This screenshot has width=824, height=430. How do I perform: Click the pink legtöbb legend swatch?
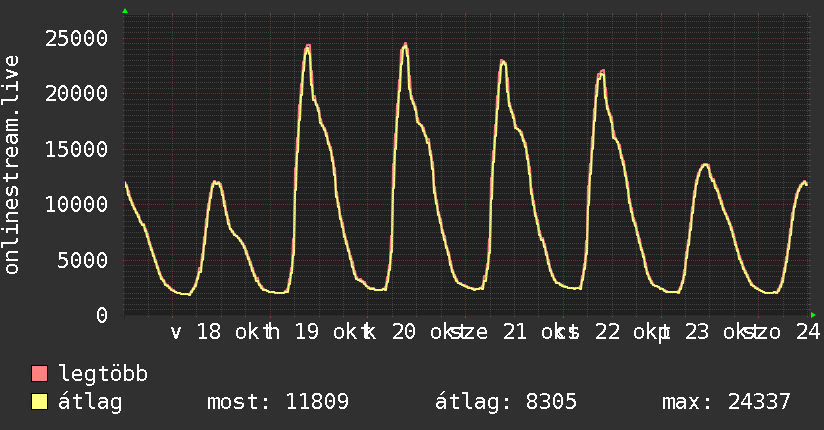click(39, 373)
